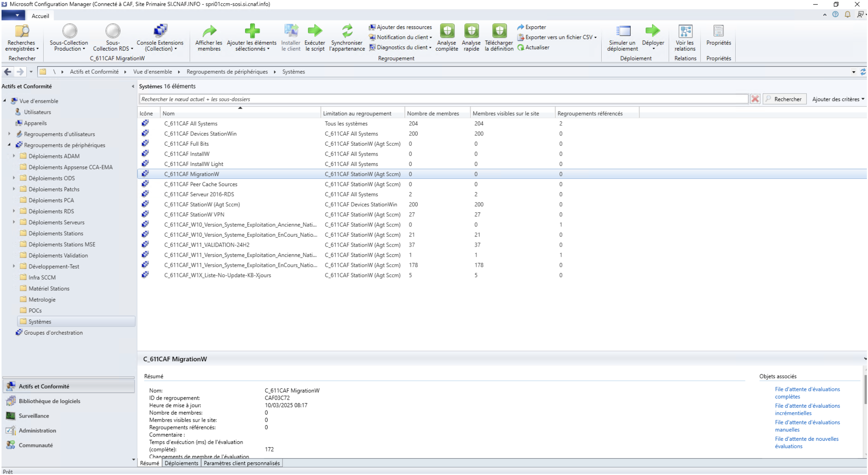Click the Rechercher search button
868x475 pixels.
pos(785,99)
